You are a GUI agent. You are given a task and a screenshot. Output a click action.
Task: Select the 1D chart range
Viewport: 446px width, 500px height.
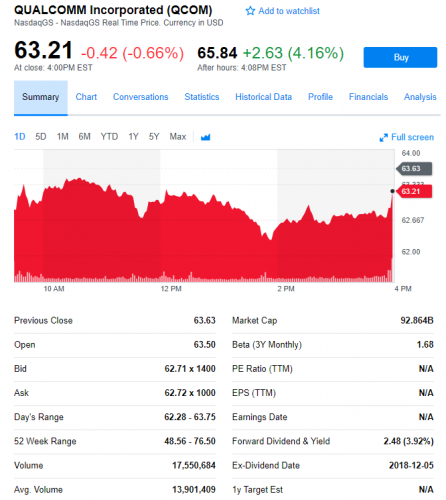point(20,137)
